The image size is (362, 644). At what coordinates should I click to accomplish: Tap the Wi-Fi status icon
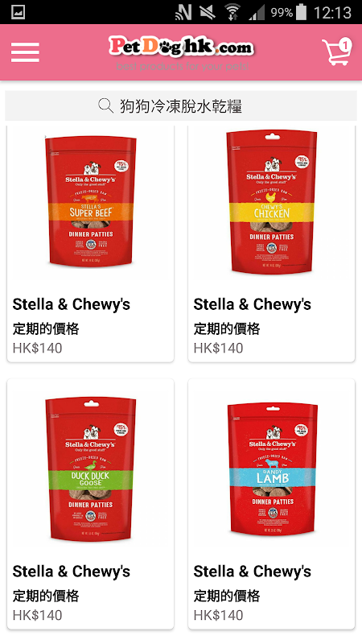coord(232,12)
